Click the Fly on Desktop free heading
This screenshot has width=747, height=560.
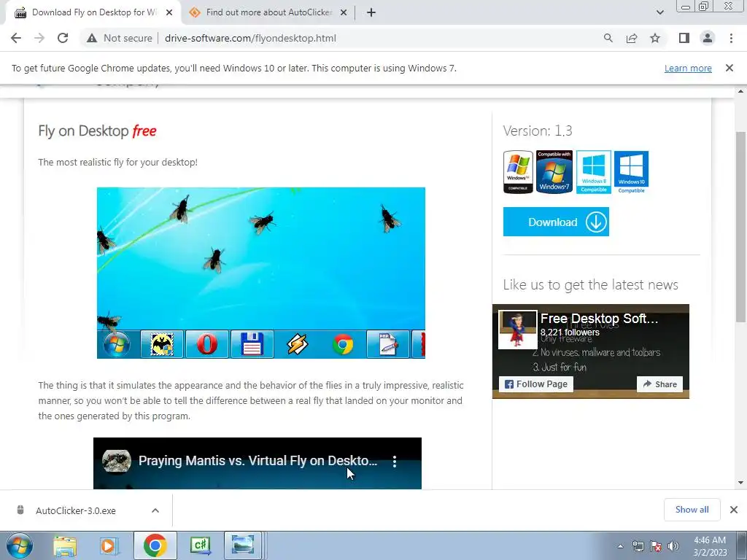point(97,131)
